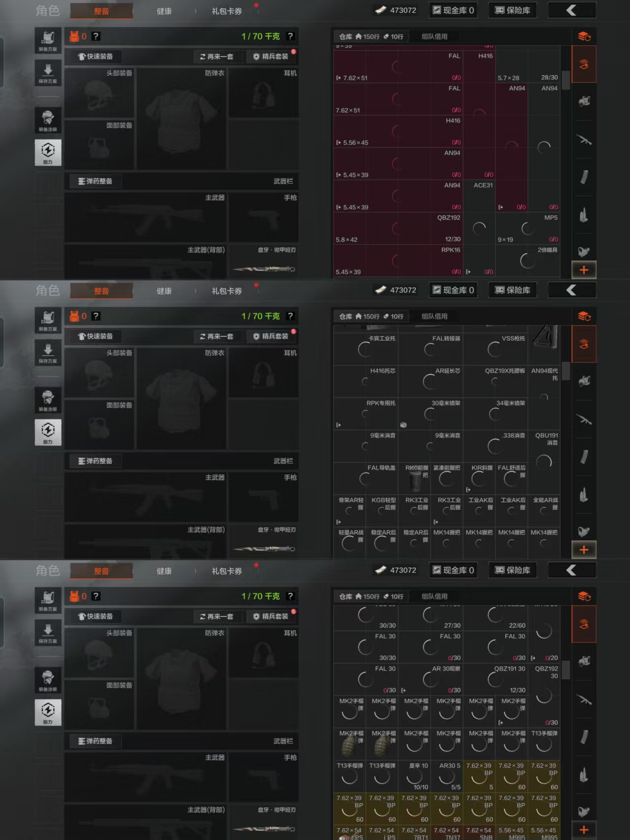Image resolution: width=630 pixels, height=840 pixels.
Task: Expand storage with plus button, bottom screenshot
Action: click(584, 830)
